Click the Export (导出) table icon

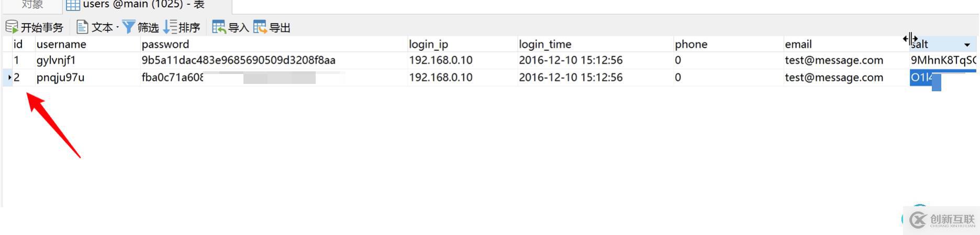[x=260, y=27]
